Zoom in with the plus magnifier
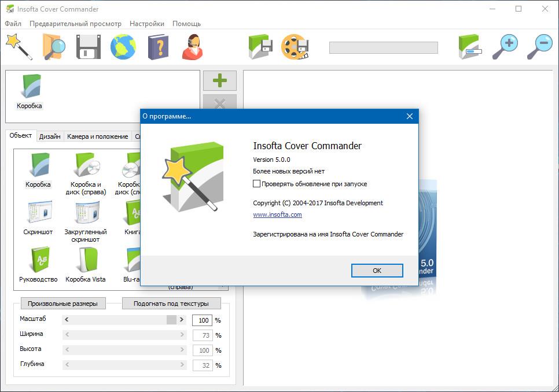 (x=505, y=47)
